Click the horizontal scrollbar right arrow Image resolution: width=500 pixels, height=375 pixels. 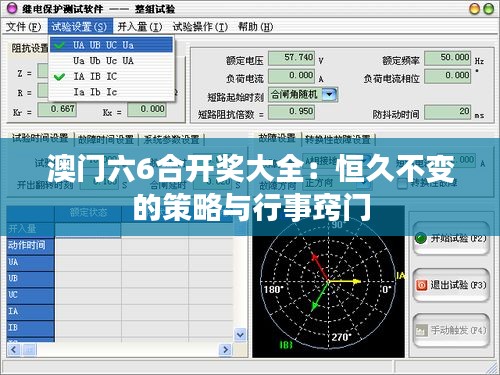tap(225, 350)
